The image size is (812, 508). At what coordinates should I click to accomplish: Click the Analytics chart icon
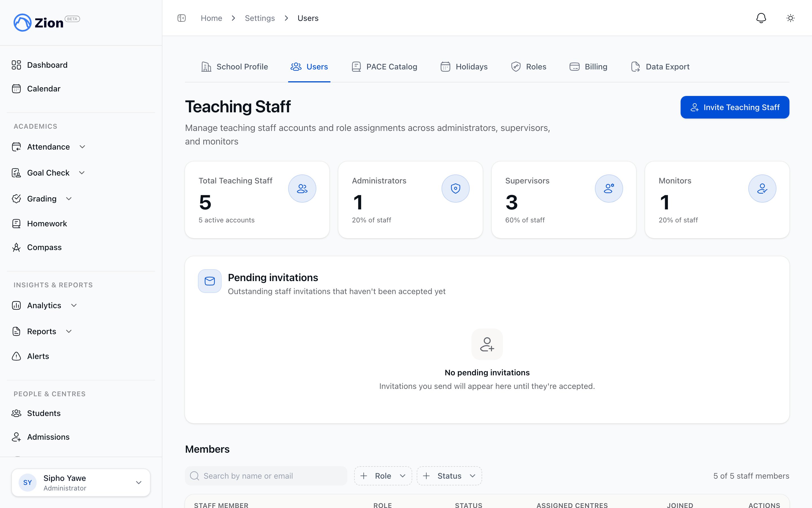pyautogui.click(x=16, y=305)
